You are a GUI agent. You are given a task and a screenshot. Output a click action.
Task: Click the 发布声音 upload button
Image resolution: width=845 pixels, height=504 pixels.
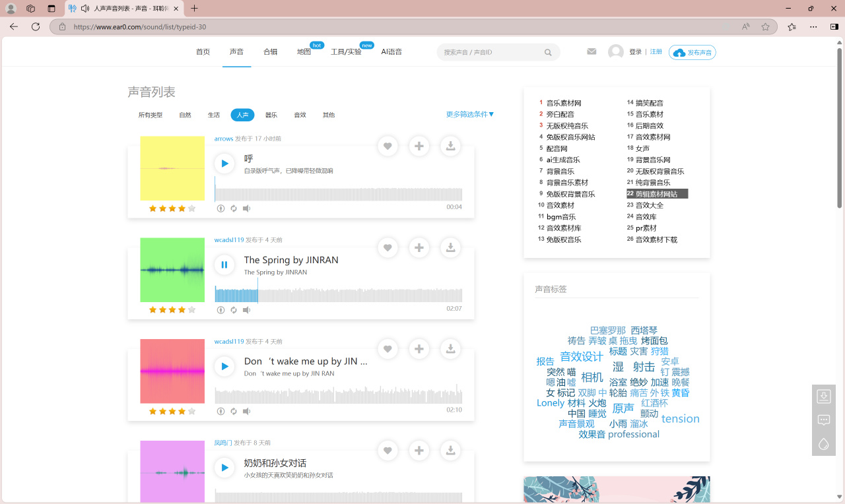tap(693, 53)
